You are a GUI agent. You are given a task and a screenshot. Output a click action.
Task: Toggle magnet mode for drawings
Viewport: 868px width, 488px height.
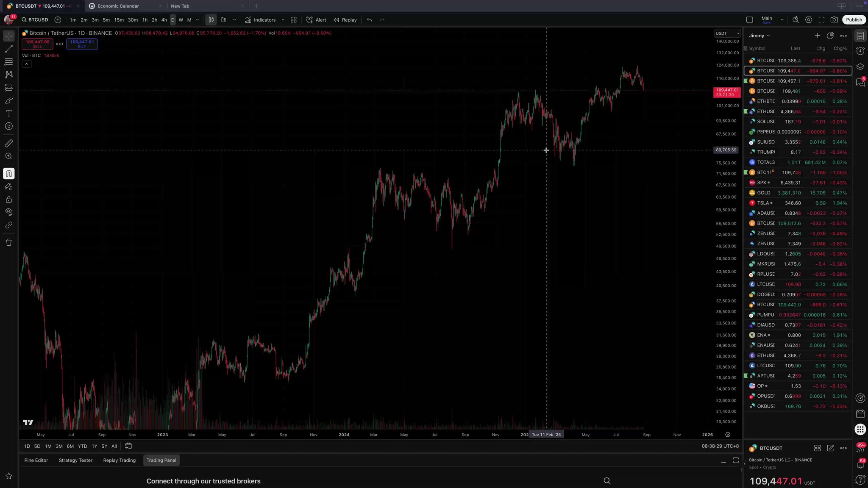pyautogui.click(x=9, y=174)
